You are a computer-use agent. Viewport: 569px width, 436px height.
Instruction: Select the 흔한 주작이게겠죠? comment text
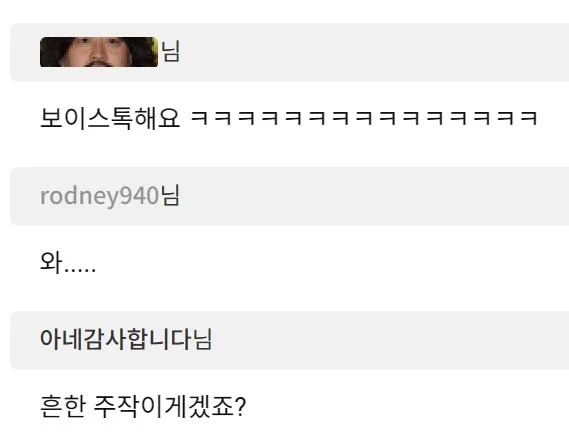143,407
